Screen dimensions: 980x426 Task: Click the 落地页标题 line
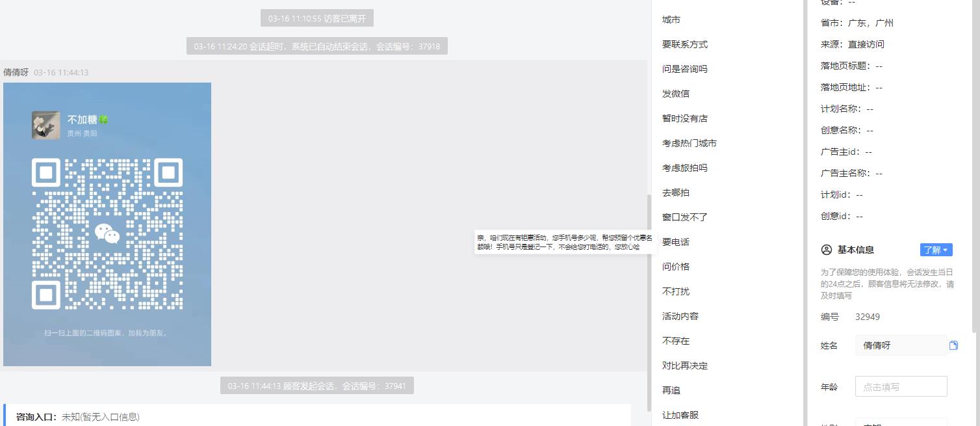coord(852,66)
